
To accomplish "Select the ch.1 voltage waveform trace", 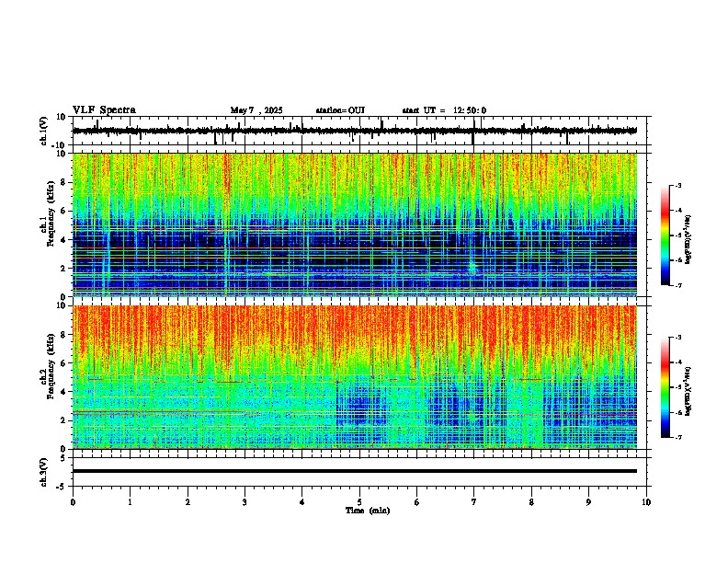I will coord(355,131).
